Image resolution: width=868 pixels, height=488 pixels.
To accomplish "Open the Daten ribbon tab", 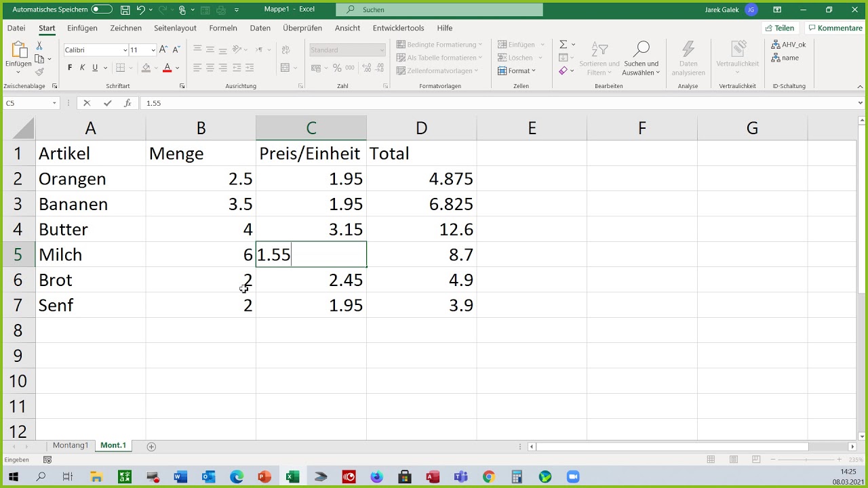I will pos(260,28).
